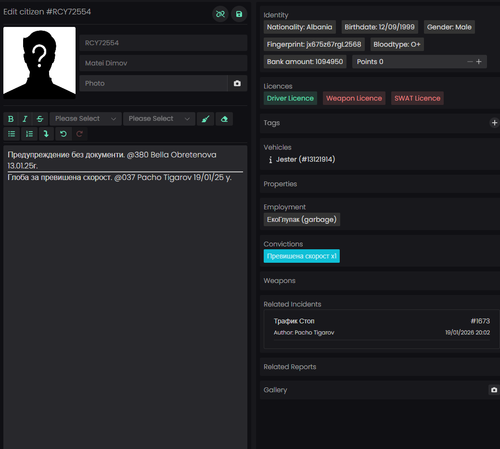
Task: Click the undo icon in editor toolbar
Action: click(63, 134)
